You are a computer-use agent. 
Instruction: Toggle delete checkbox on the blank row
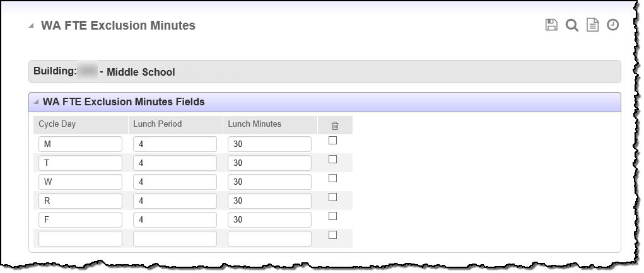pyautogui.click(x=333, y=235)
